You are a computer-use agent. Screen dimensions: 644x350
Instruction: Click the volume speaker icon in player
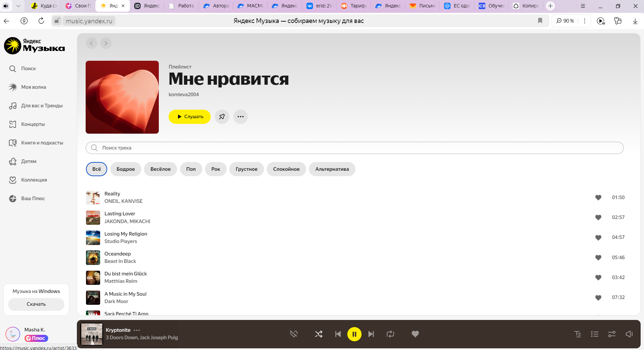click(x=629, y=334)
